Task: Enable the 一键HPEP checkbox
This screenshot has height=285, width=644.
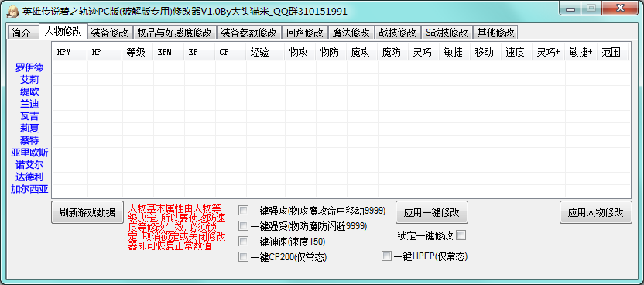Action: click(x=386, y=256)
